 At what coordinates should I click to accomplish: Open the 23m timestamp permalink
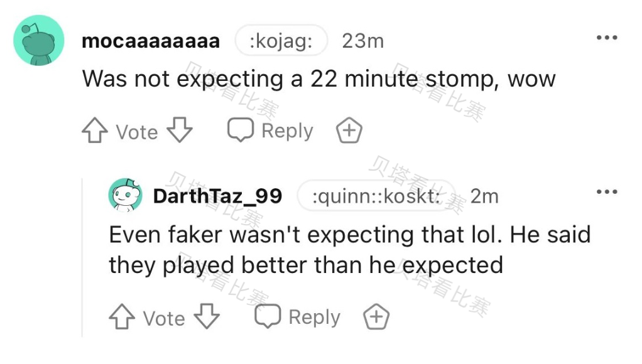[x=362, y=41]
